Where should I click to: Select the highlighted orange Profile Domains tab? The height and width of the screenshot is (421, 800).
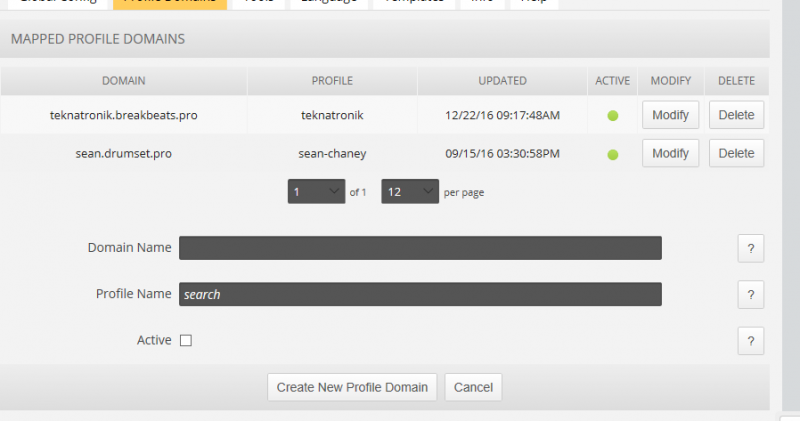click(x=169, y=3)
